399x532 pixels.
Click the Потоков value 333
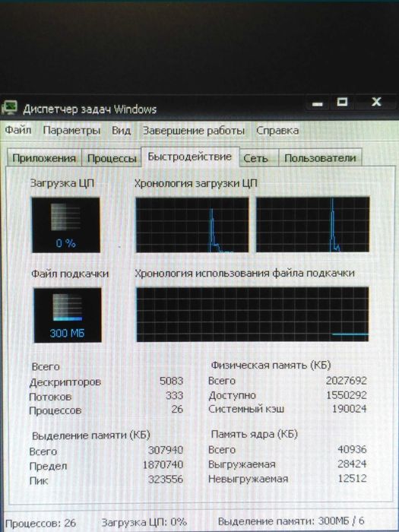(x=174, y=395)
